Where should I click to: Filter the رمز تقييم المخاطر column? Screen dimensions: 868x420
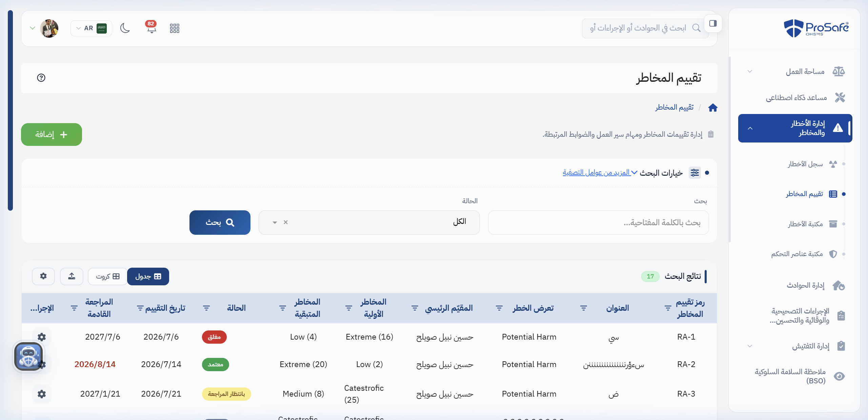[668, 308]
